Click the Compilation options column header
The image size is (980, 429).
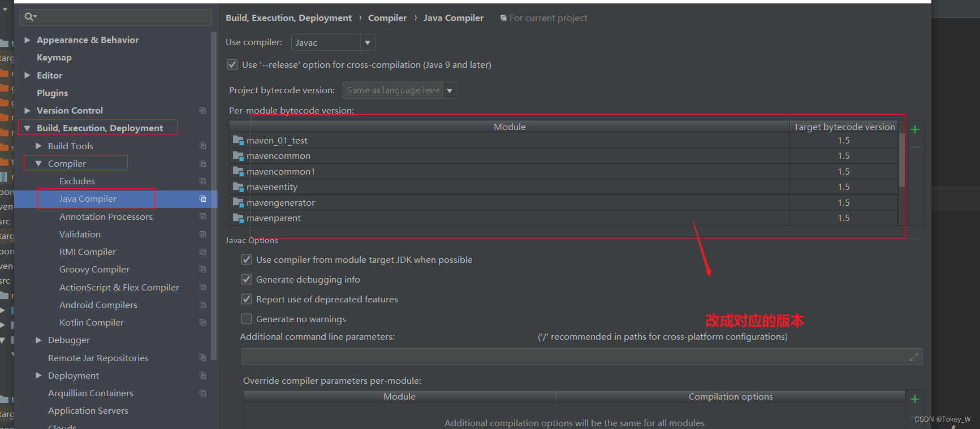coord(730,397)
